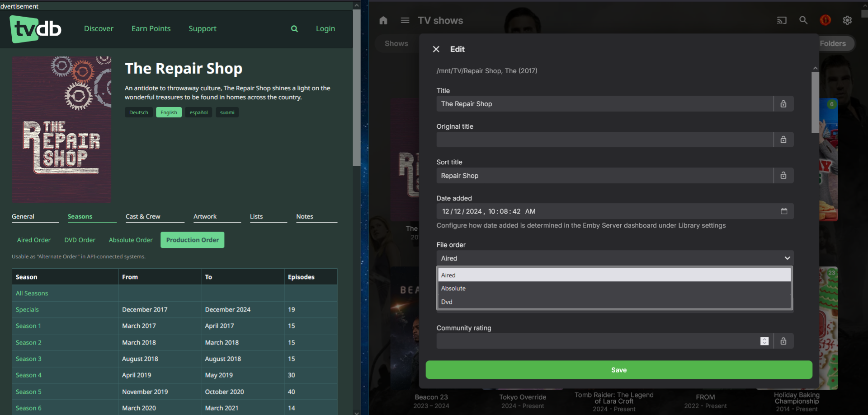868x415 pixels.
Task: Switch to the Cast & Crew tab
Action: (143, 217)
